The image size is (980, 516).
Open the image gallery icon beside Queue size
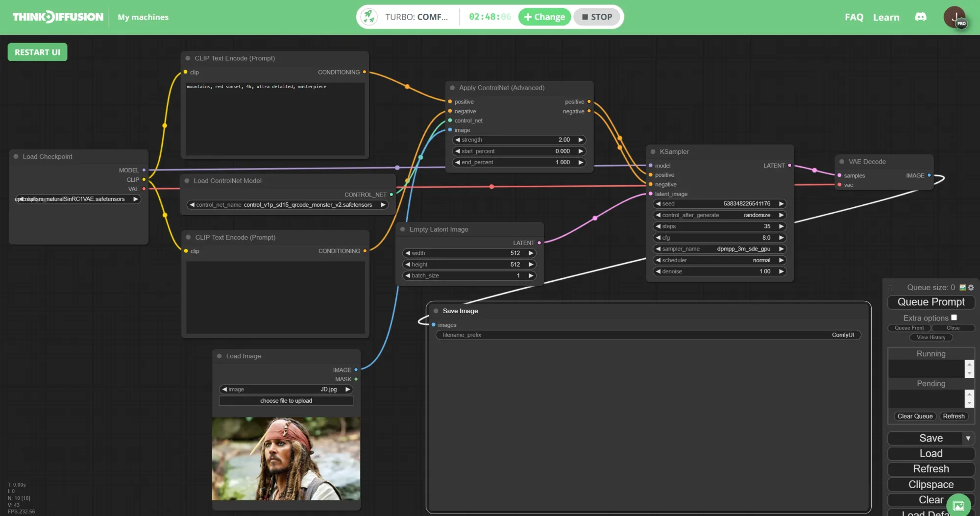pos(963,288)
